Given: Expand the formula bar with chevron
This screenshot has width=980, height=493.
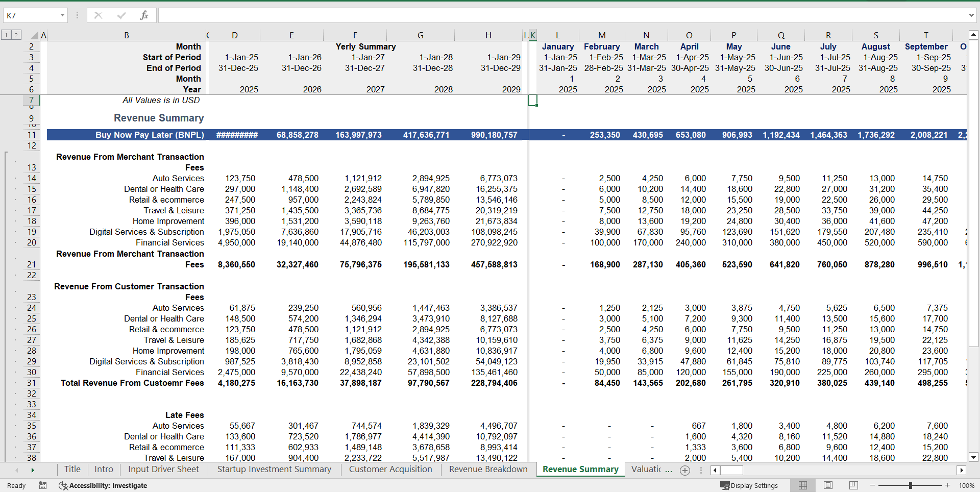Looking at the screenshot, I should point(971,15).
